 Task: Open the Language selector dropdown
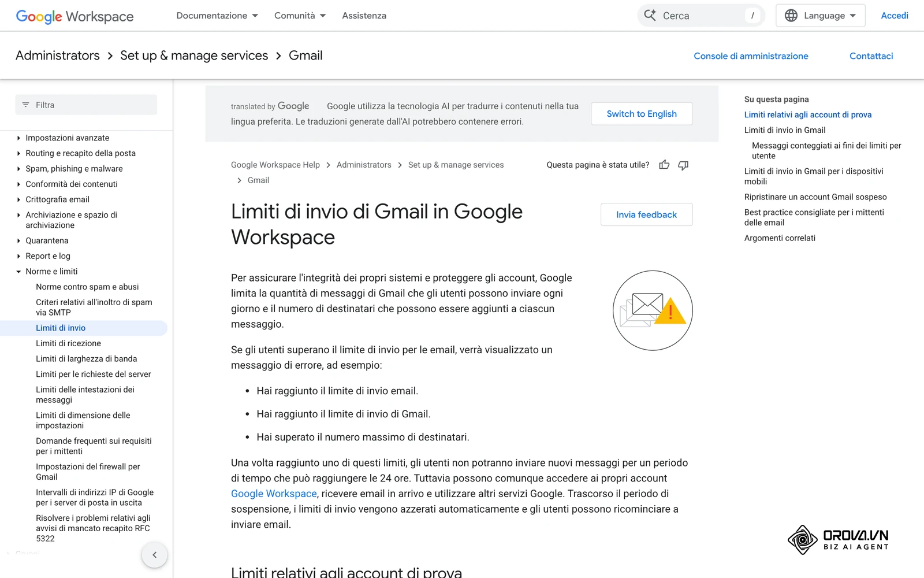(820, 16)
